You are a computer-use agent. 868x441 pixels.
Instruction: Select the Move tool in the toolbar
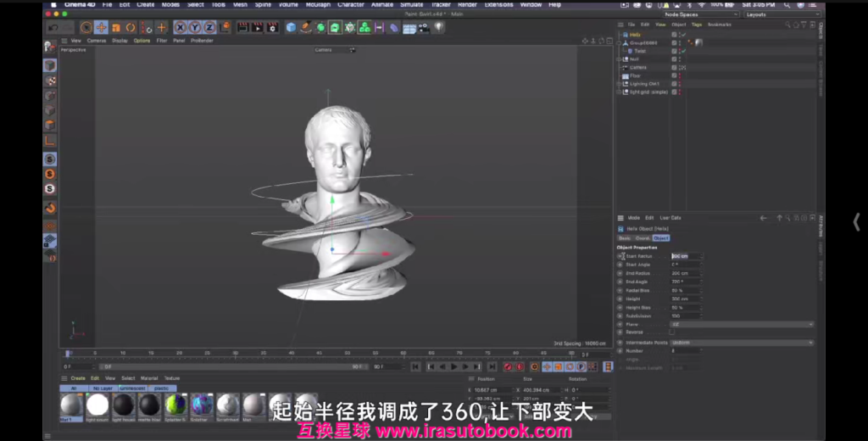101,27
